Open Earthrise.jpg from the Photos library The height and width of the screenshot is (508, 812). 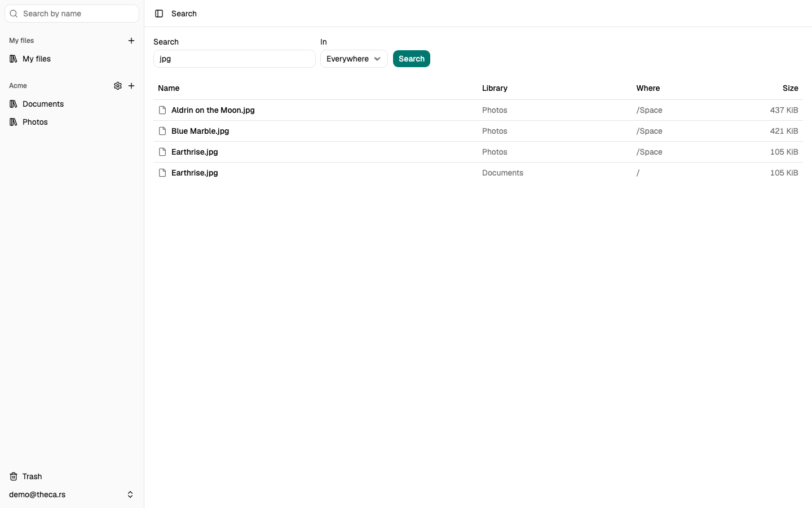195,152
